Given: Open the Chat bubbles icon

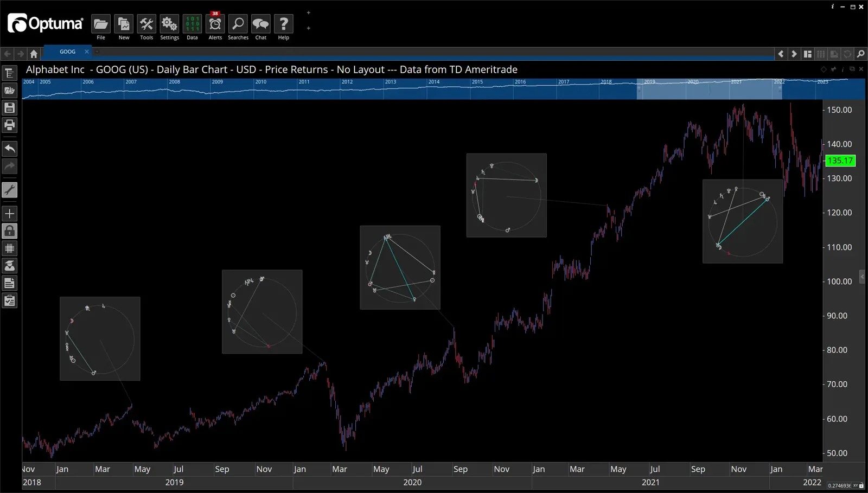Looking at the screenshot, I should 261,24.
